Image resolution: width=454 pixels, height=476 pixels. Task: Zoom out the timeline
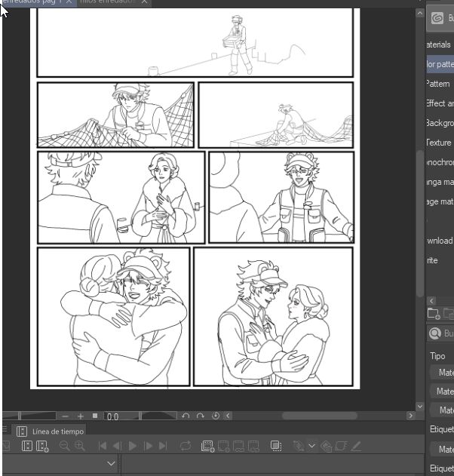point(65,446)
